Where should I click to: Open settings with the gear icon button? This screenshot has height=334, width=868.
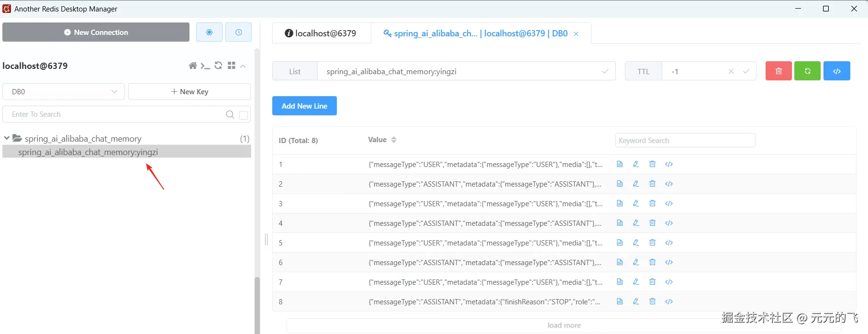pyautogui.click(x=209, y=32)
